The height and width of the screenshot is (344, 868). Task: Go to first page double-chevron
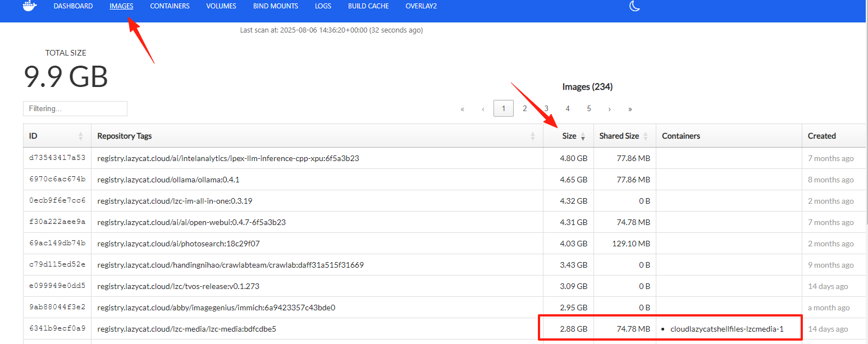(x=462, y=109)
